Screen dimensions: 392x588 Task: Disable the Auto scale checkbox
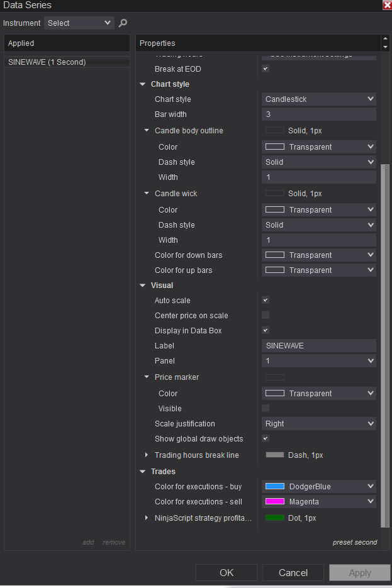[x=266, y=301]
